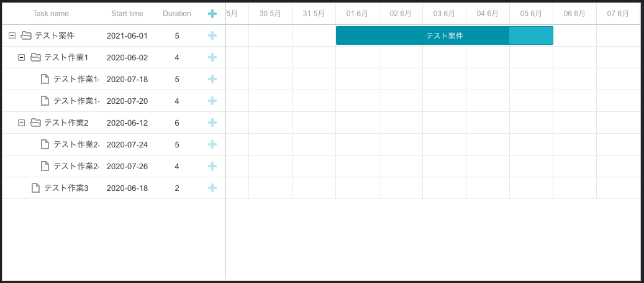Click the テスト案件 task bar in the timeline
The height and width of the screenshot is (283, 644).
445,36
